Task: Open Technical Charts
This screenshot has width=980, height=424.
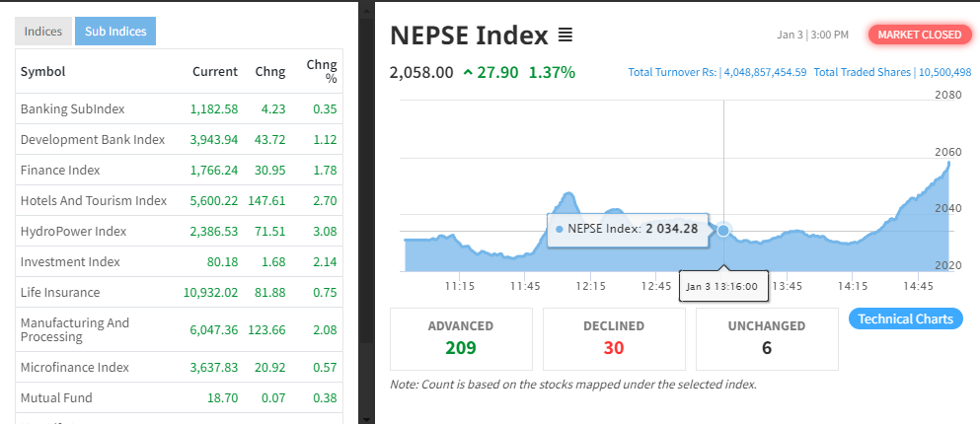Action: coord(905,318)
